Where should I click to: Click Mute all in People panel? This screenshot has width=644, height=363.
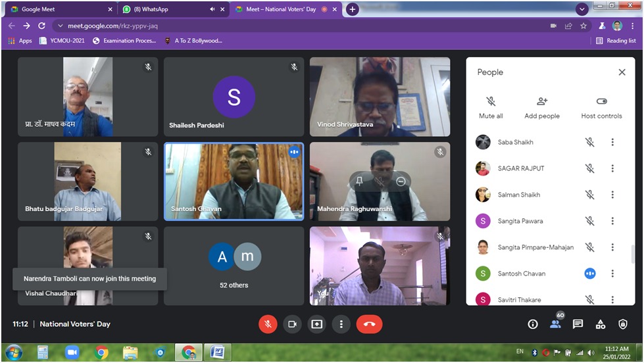pos(491,108)
